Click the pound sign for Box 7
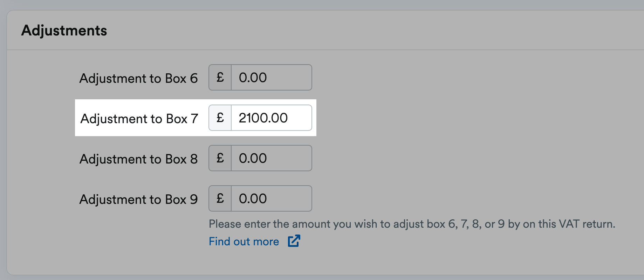This screenshot has width=644, height=280. [220, 118]
